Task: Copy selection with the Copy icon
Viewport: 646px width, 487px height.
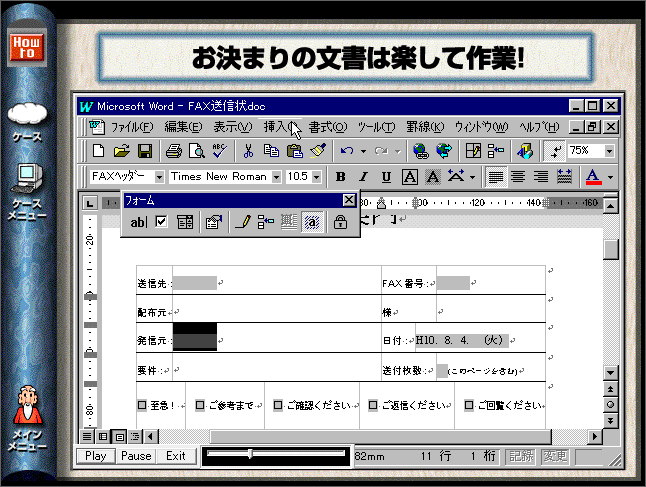Action: click(x=271, y=151)
